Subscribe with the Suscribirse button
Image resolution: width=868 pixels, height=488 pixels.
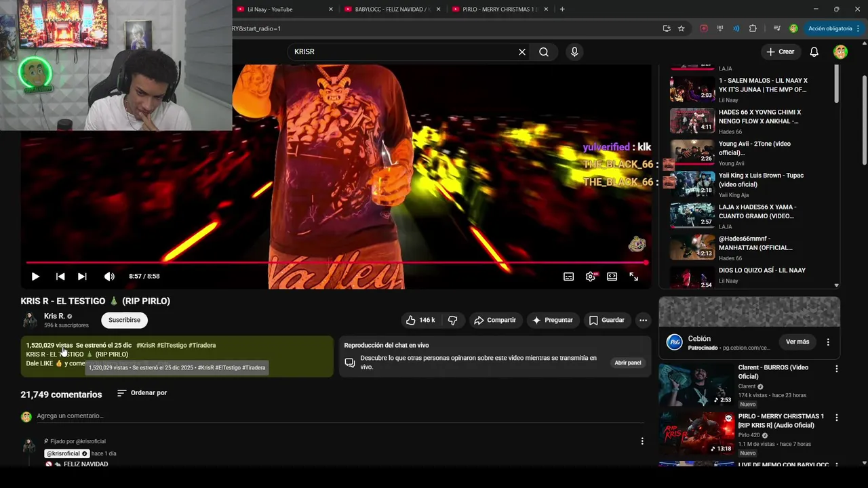(124, 320)
